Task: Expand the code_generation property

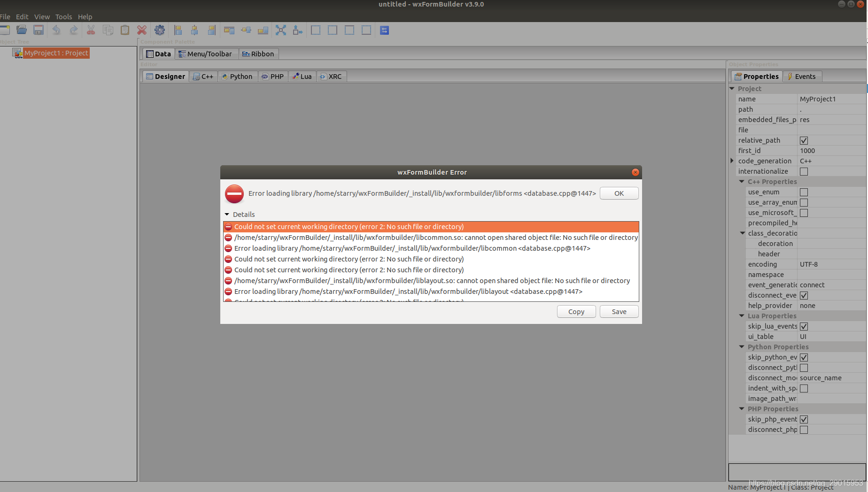Action: coord(732,161)
